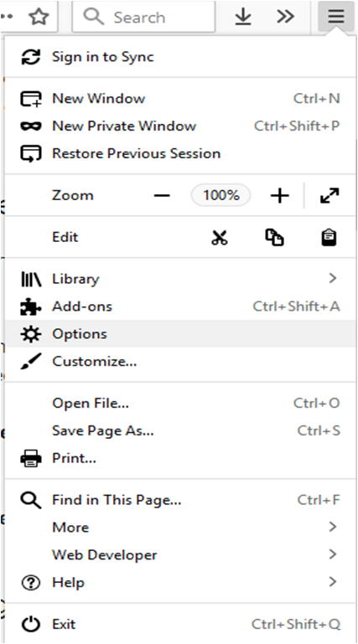Bookmark this page with star icon

[39, 17]
